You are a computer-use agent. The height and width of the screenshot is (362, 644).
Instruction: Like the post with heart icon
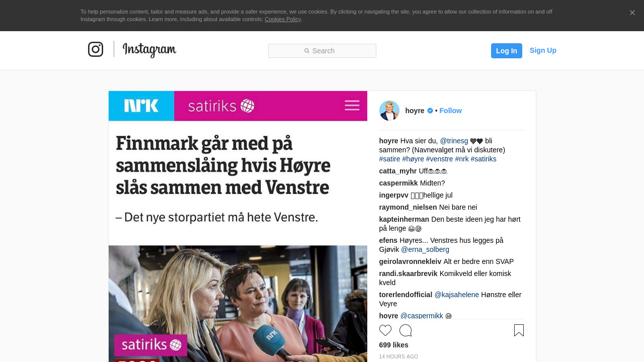pos(385,330)
